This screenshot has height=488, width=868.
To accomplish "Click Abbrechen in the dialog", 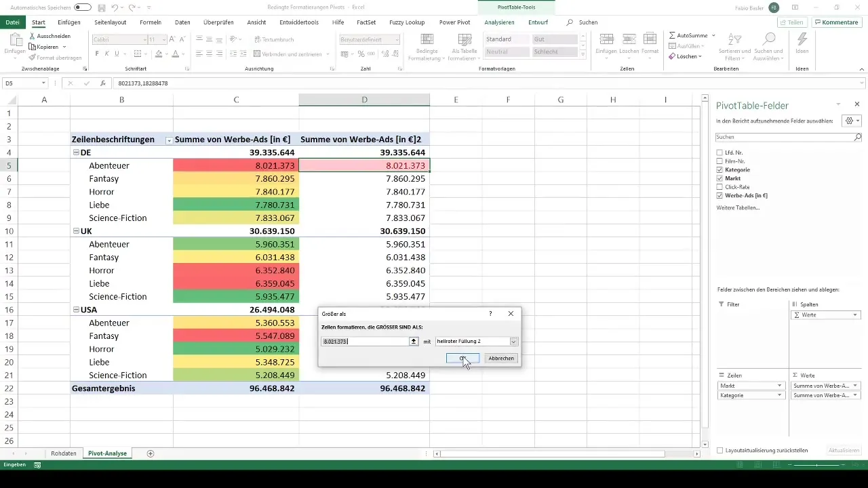I will pyautogui.click(x=501, y=358).
